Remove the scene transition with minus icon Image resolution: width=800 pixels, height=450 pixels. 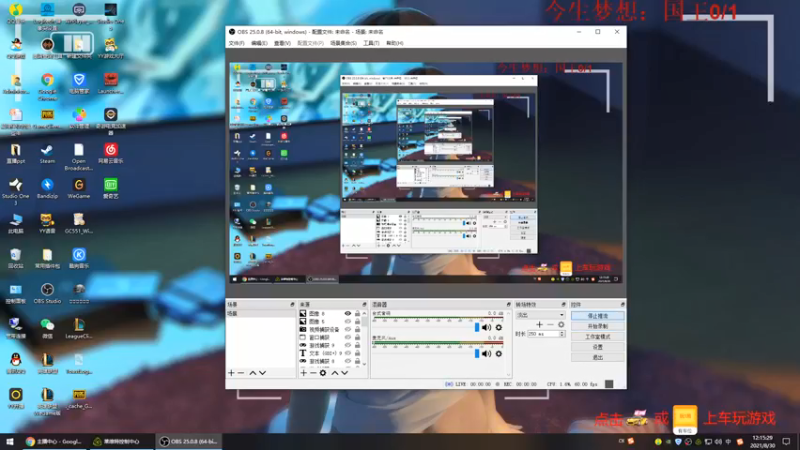[x=550, y=324]
